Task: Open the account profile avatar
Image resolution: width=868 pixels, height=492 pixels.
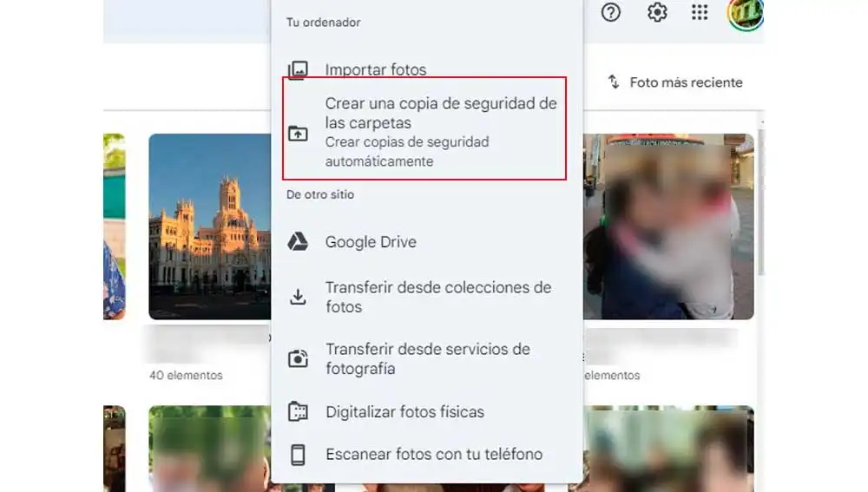Action: pyautogui.click(x=745, y=13)
